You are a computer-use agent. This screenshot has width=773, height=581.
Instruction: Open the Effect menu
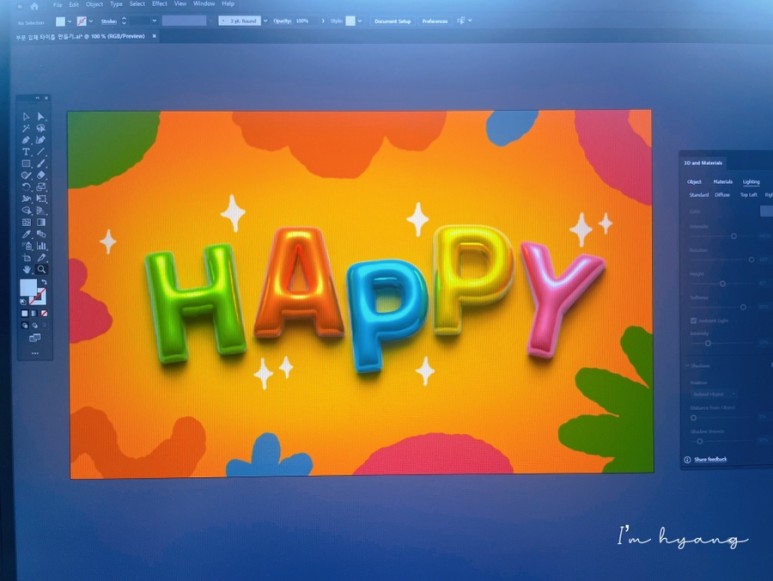pyautogui.click(x=159, y=4)
